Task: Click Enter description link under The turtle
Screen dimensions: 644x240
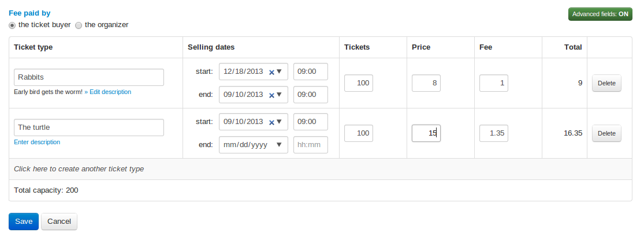Action: [x=37, y=142]
